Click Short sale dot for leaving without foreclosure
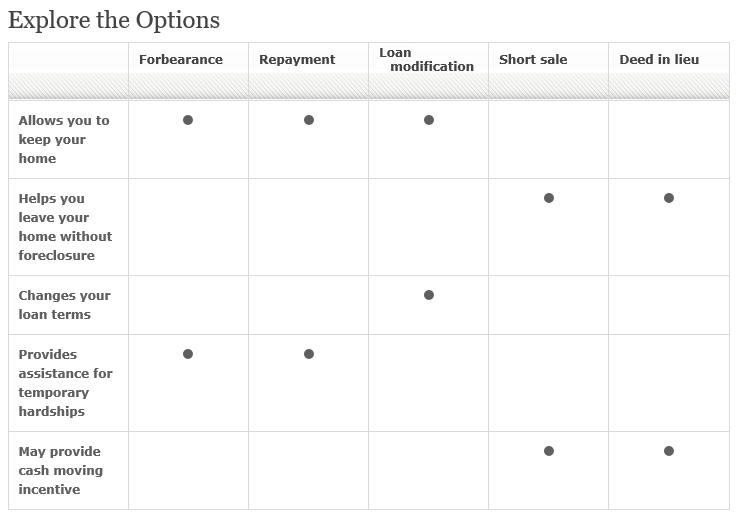Image resolution: width=738 pixels, height=516 pixels. pos(549,198)
